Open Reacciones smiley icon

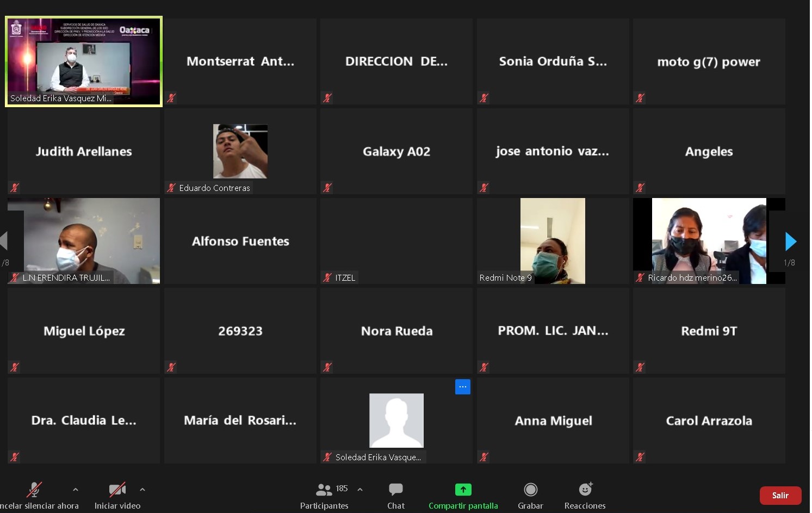(x=585, y=490)
